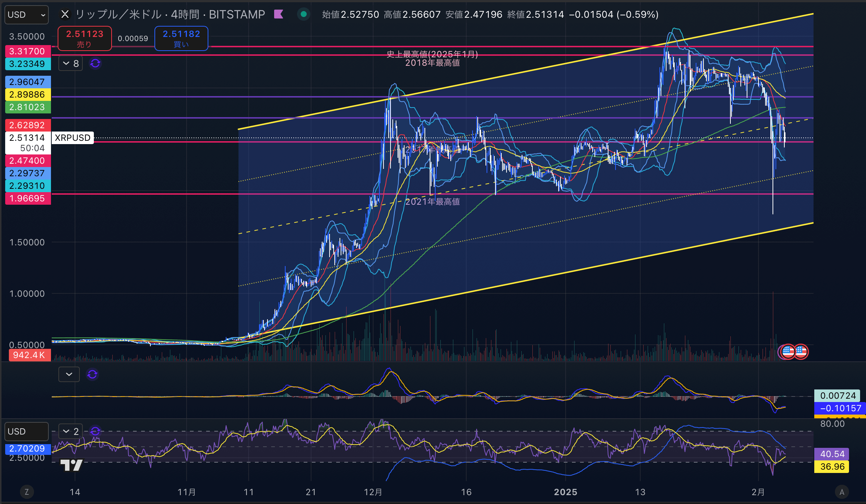The image size is (866, 504).
Task: Open the USD currency dropdown at top
Action: (26, 15)
